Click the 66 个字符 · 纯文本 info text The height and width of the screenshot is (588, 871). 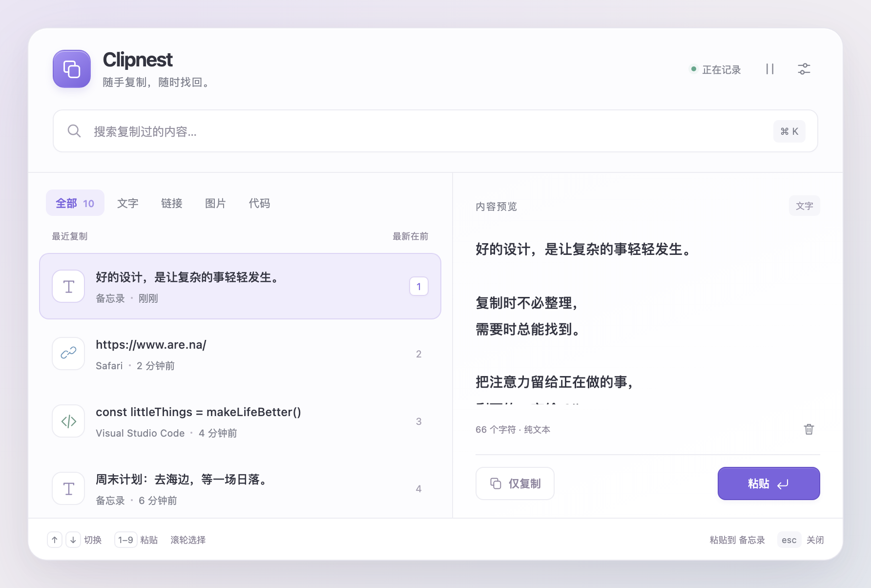click(x=513, y=429)
